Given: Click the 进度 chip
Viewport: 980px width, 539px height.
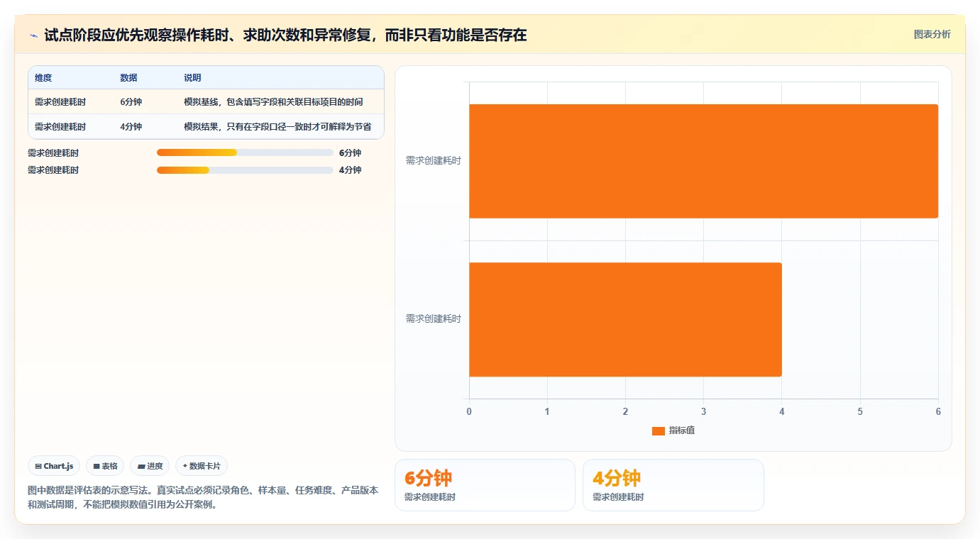Looking at the screenshot, I should click(150, 466).
